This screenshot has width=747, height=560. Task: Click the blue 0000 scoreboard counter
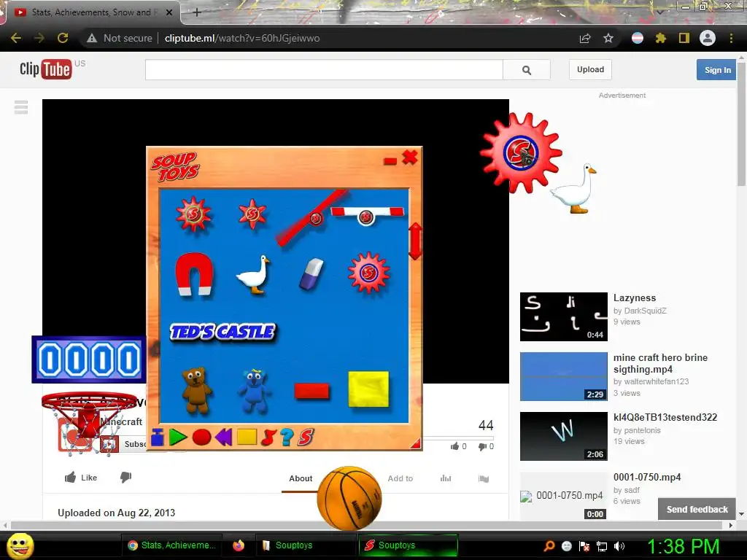click(89, 359)
